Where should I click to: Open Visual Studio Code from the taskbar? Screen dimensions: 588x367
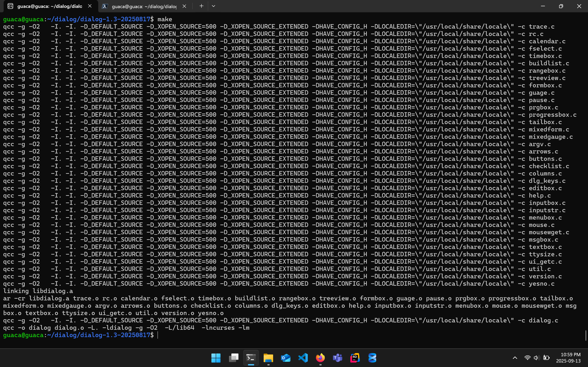click(x=303, y=358)
